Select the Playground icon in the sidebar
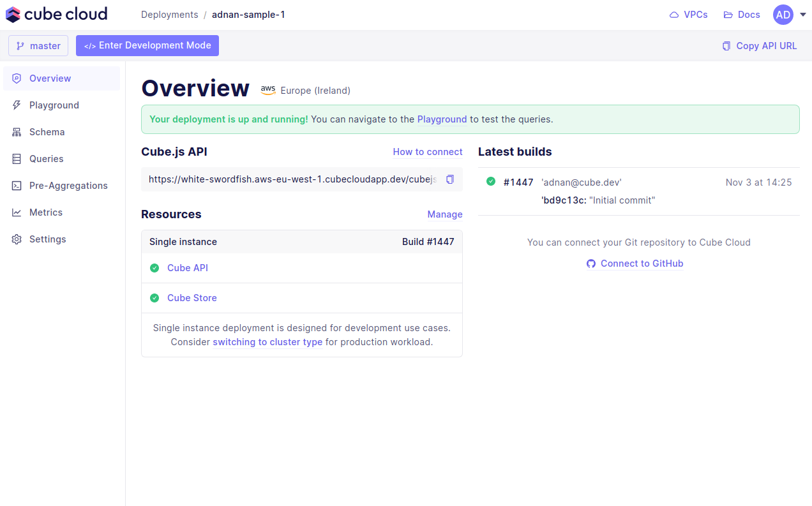The width and height of the screenshot is (812, 506). tap(15, 105)
